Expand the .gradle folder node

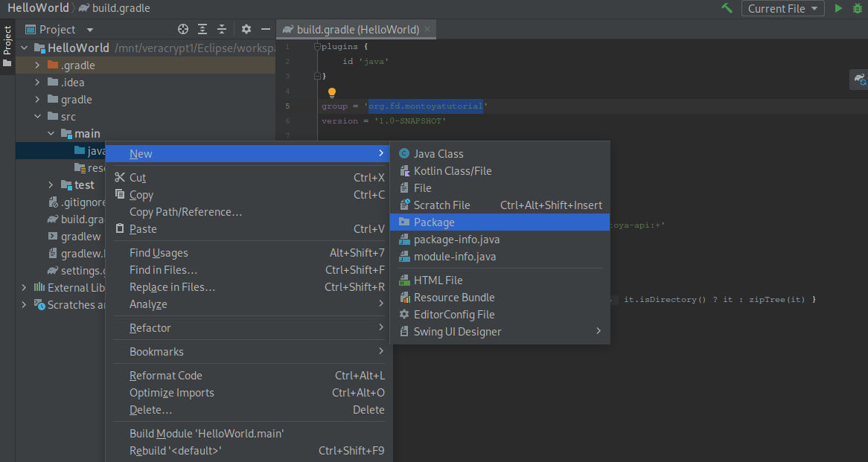point(37,65)
